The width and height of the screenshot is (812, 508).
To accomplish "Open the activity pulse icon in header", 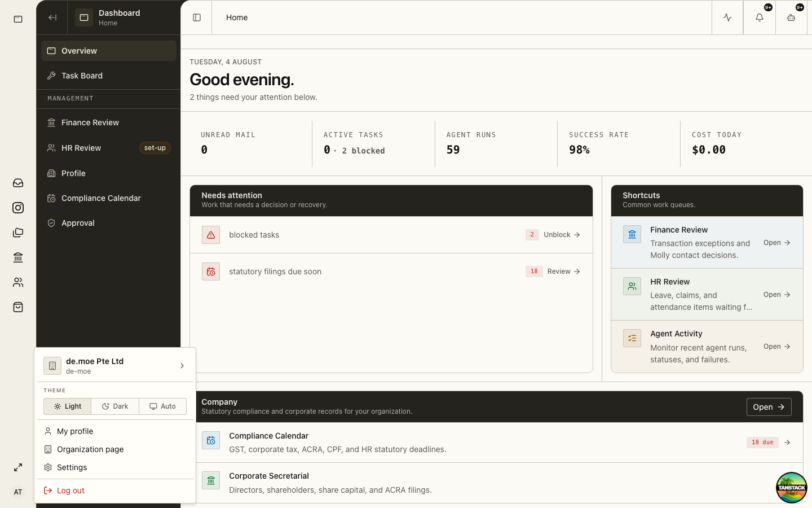I will click(727, 17).
